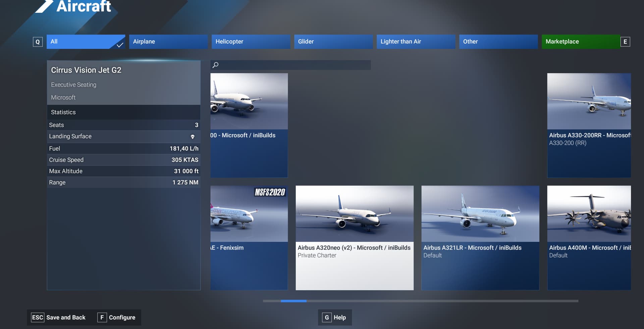Open the Helicopter tab
The width and height of the screenshot is (644, 329).
[x=251, y=42]
